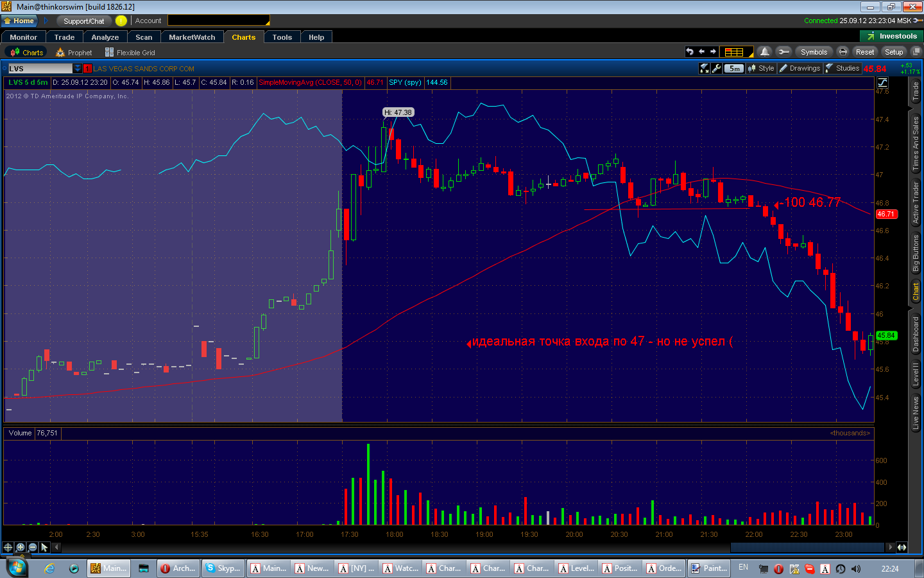Expand the symbol selector dropdown arrow

click(x=78, y=68)
